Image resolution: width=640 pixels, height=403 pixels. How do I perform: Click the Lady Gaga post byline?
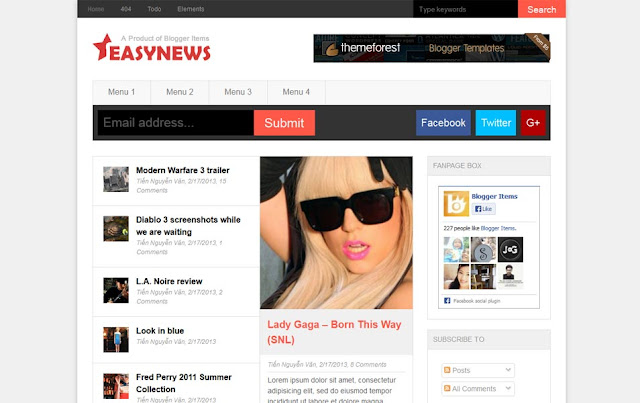(x=327, y=365)
